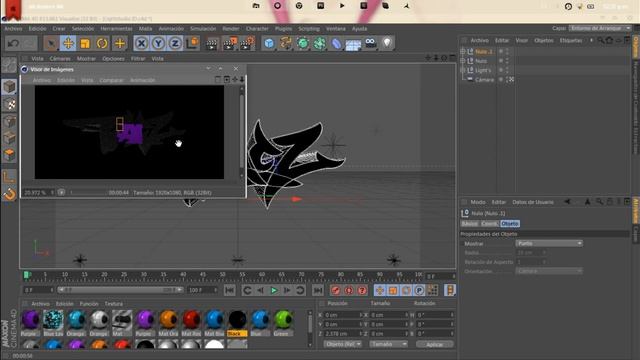Expand the Nulo.1 object tree
This screenshot has height=360, width=640.
[463, 51]
